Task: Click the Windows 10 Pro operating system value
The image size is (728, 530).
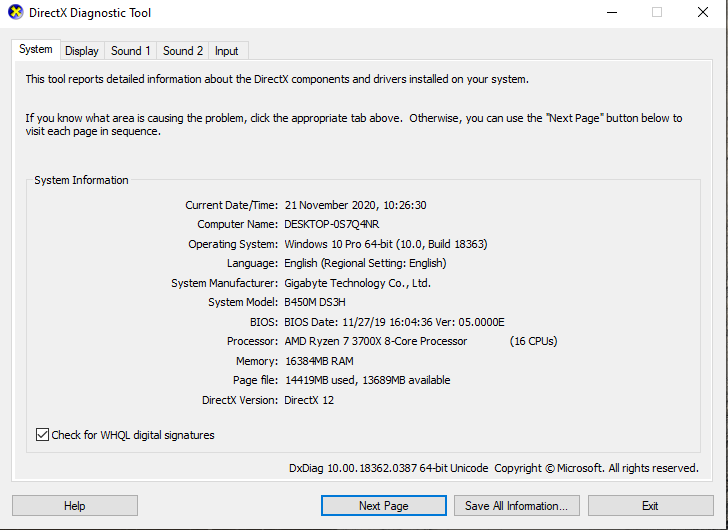Action: 386,244
